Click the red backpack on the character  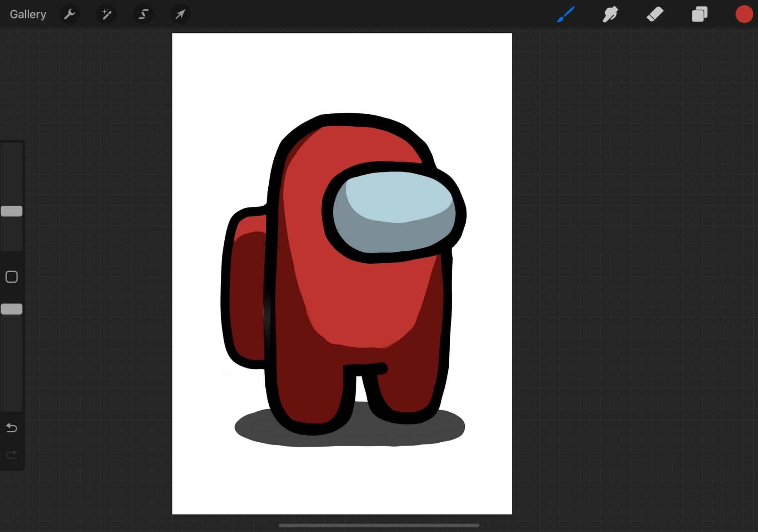pyautogui.click(x=246, y=293)
